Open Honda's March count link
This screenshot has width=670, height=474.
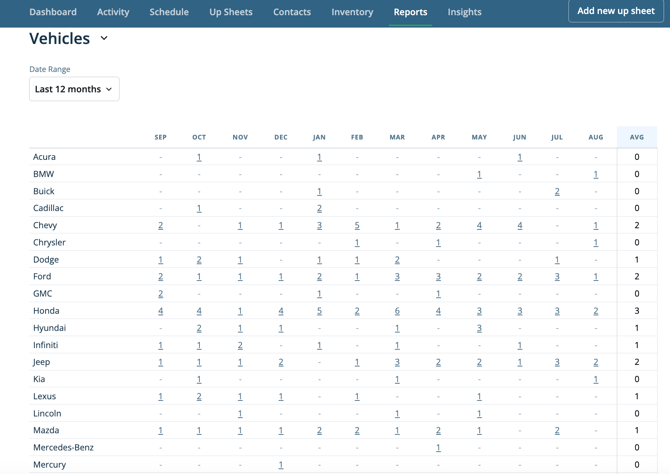(x=397, y=311)
